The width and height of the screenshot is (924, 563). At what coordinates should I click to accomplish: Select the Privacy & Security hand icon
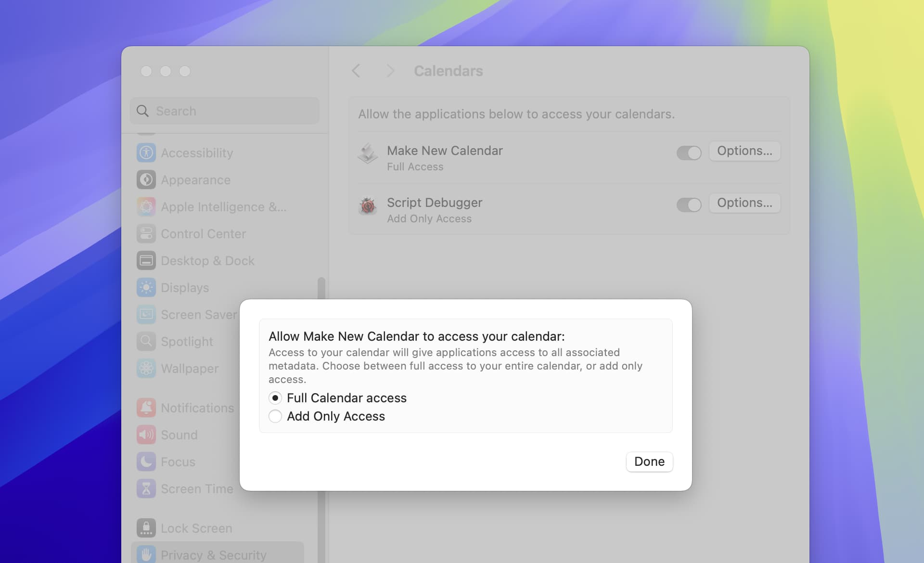click(146, 555)
